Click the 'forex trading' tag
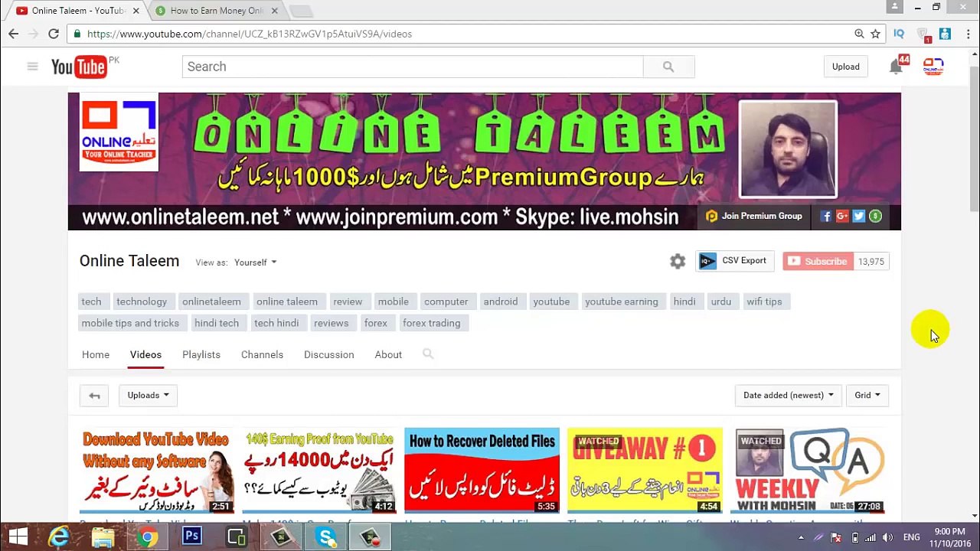Screen dimensions: 980x551 431,323
